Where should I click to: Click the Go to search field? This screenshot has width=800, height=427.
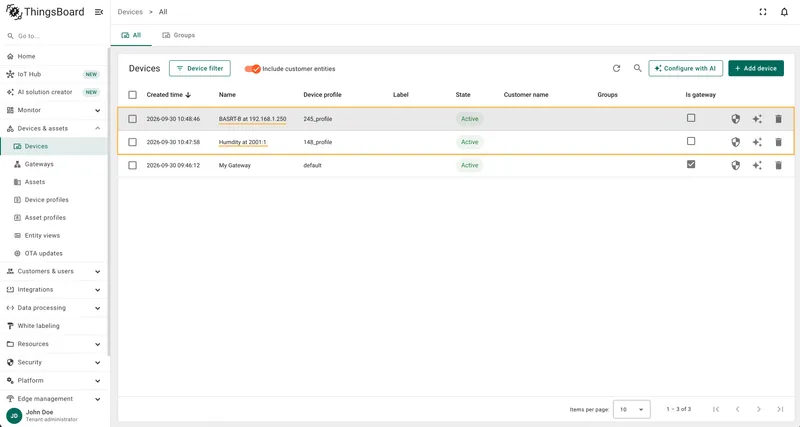[x=54, y=36]
